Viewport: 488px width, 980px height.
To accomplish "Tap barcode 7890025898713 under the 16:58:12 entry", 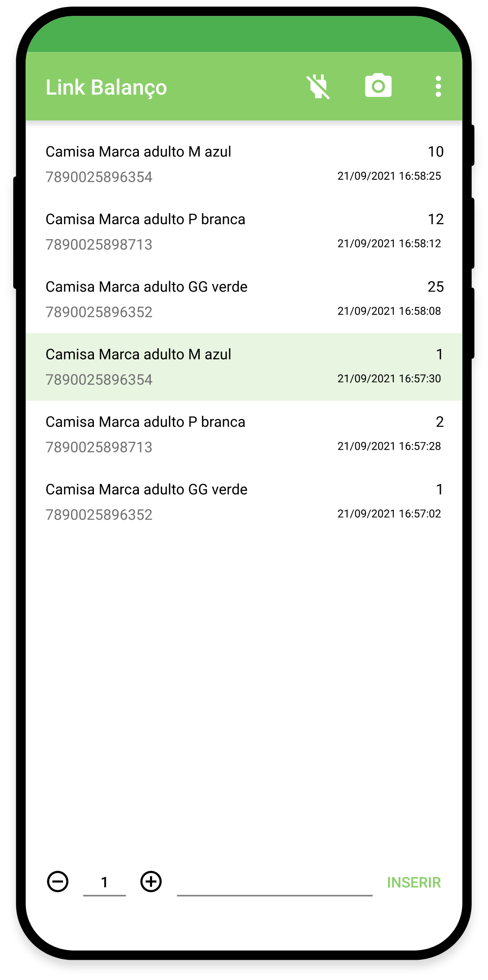I will click(99, 244).
